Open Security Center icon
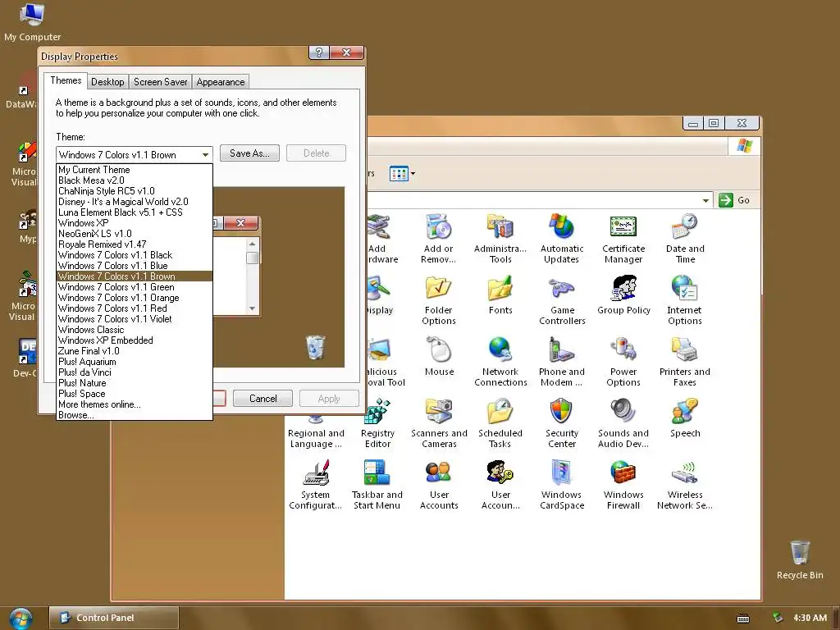Viewport: 840px width, 630px height. (x=561, y=423)
